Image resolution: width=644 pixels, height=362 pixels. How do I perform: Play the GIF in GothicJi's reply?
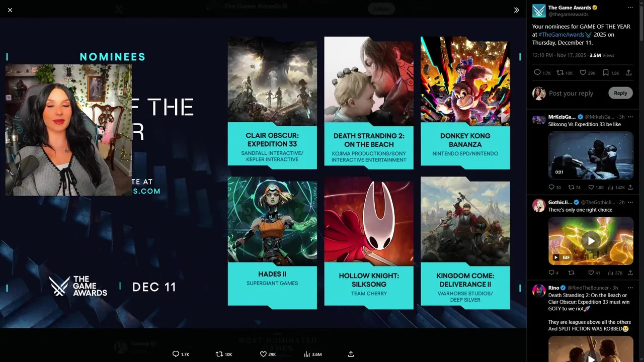(591, 241)
